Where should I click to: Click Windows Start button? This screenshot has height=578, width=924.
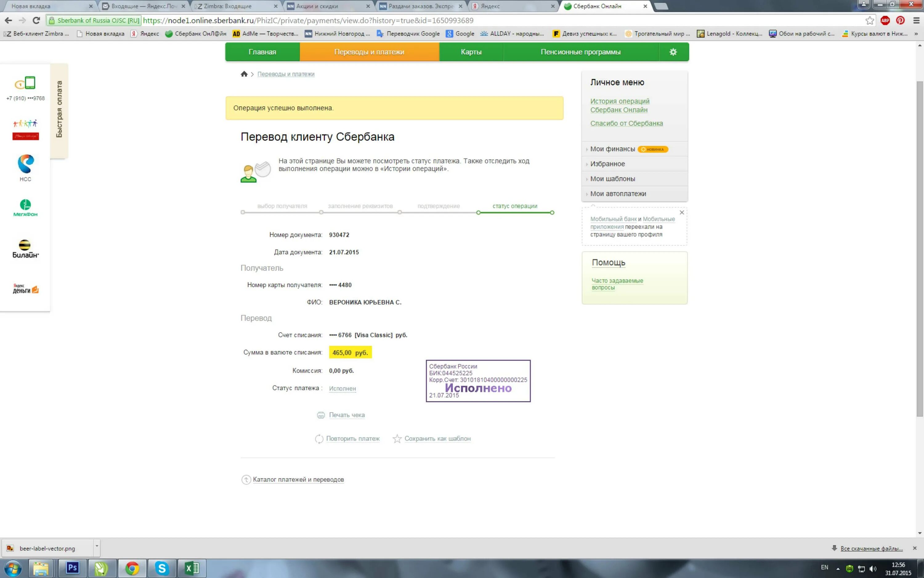tap(12, 568)
